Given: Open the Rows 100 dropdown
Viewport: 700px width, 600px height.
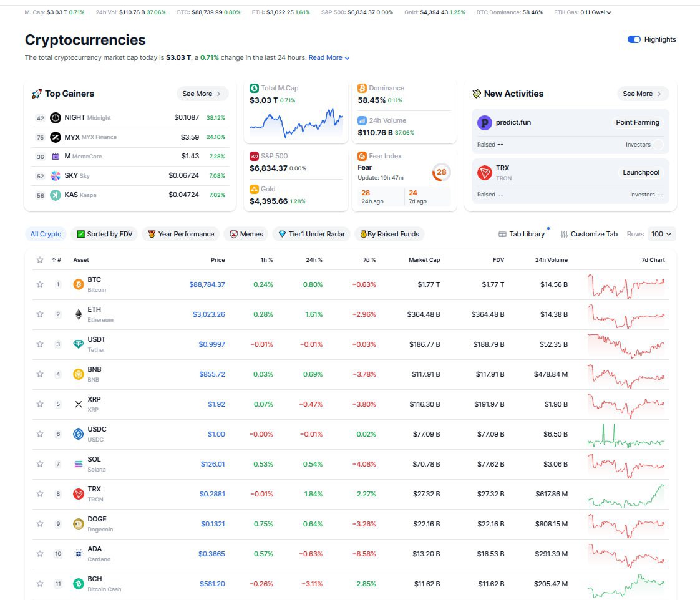Looking at the screenshot, I should 661,234.
